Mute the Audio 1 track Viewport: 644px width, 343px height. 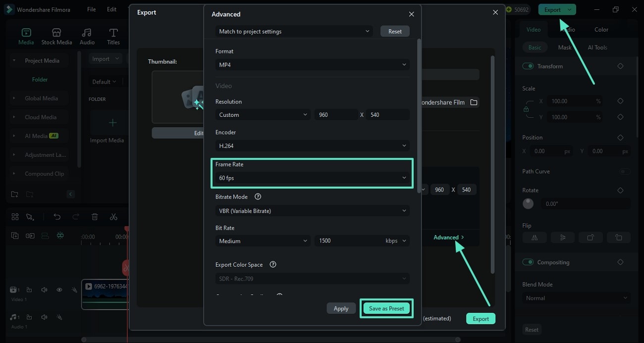[44, 317]
